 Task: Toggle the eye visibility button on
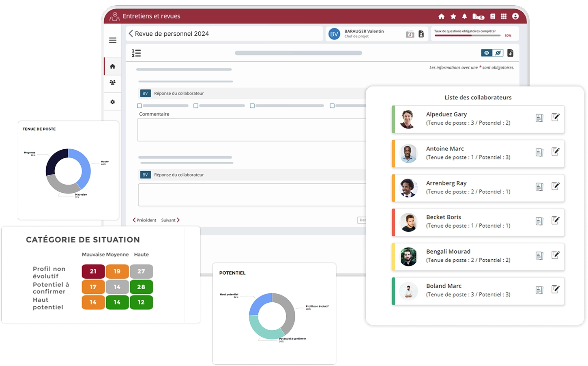pyautogui.click(x=487, y=53)
